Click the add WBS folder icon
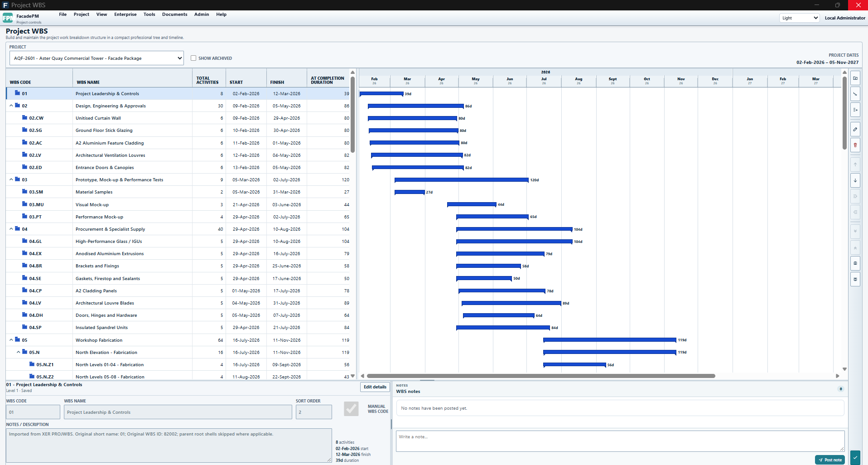 coord(855,78)
